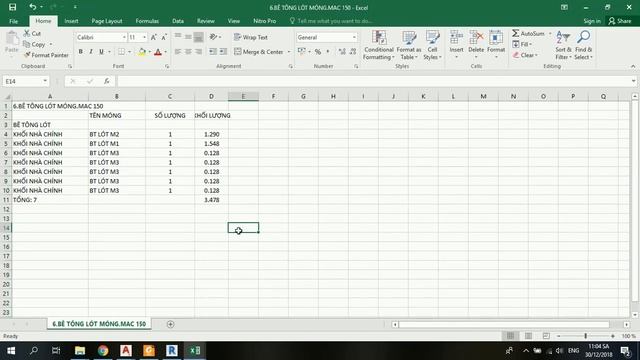This screenshot has height=360, width=640.
Task: Click Increase Decimal icon
Action: [342, 52]
